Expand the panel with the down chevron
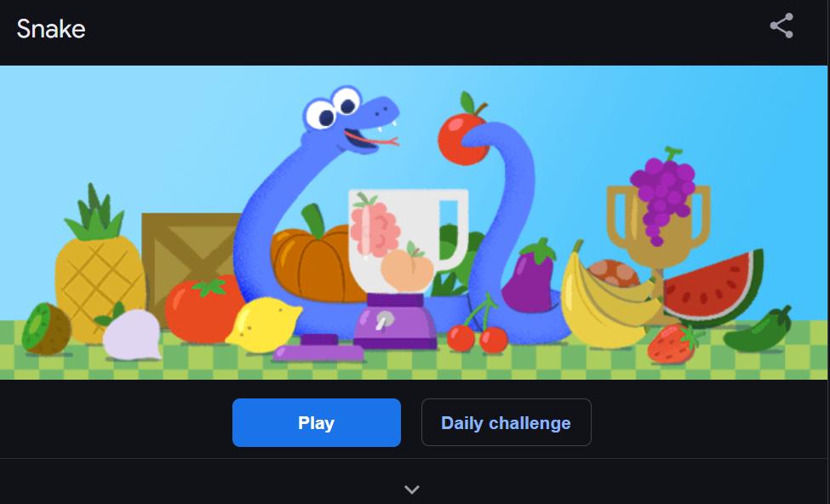 pos(412,490)
